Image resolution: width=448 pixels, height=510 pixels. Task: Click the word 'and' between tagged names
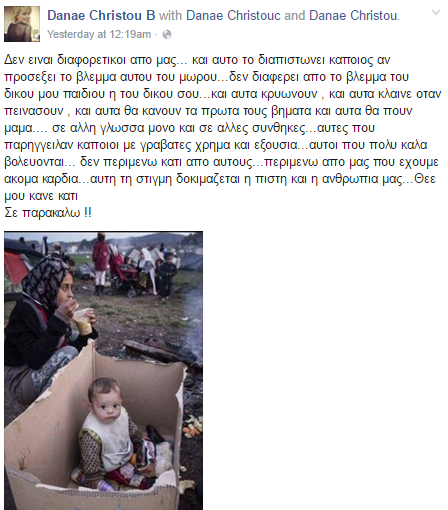(x=295, y=15)
